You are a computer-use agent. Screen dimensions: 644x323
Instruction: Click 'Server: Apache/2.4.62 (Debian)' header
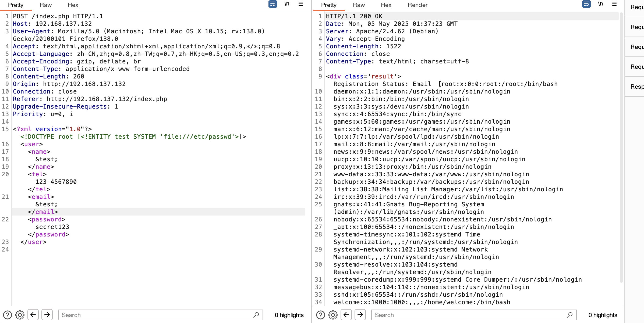(382, 31)
